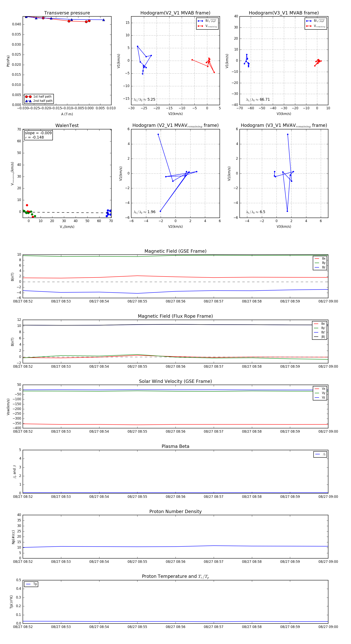This screenshot has height=644, width=351.
Task: Click the leftmost red point in V2_V1 MVAB hodogram
Action: [x=192, y=60]
